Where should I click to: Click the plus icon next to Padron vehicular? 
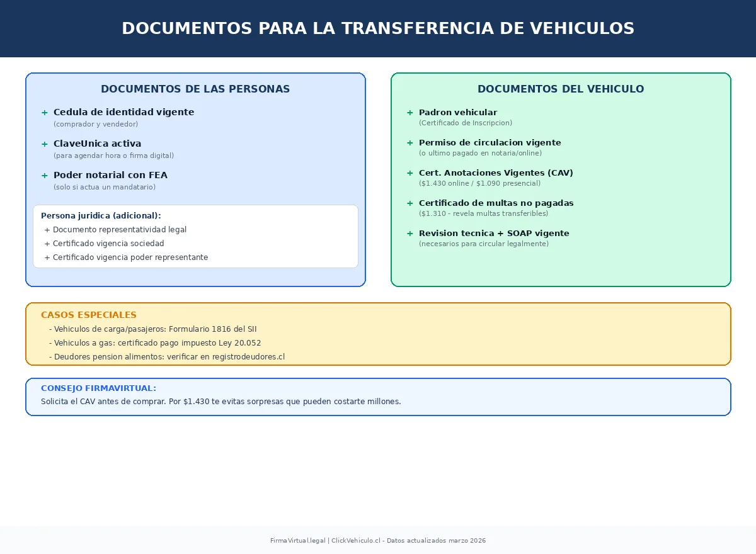pyautogui.click(x=409, y=113)
